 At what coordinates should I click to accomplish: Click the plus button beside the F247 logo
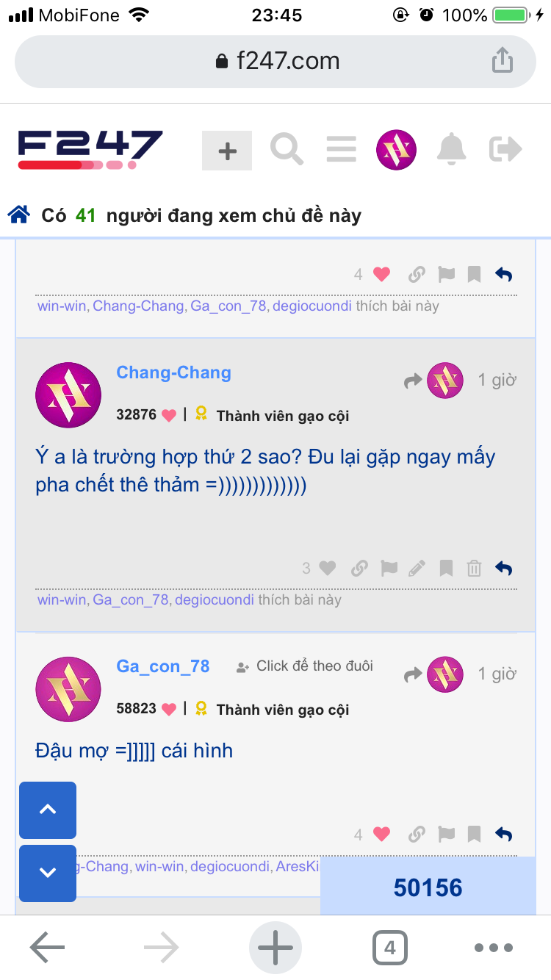click(227, 151)
